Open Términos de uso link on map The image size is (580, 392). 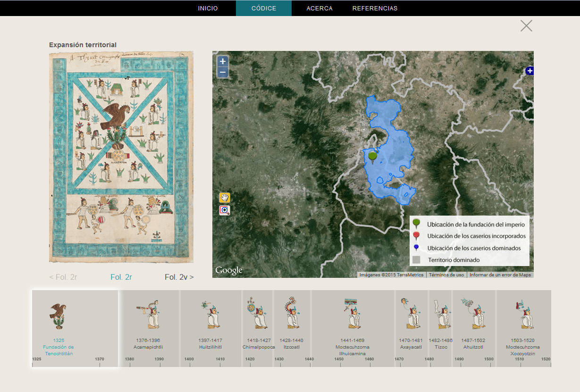pos(446,275)
